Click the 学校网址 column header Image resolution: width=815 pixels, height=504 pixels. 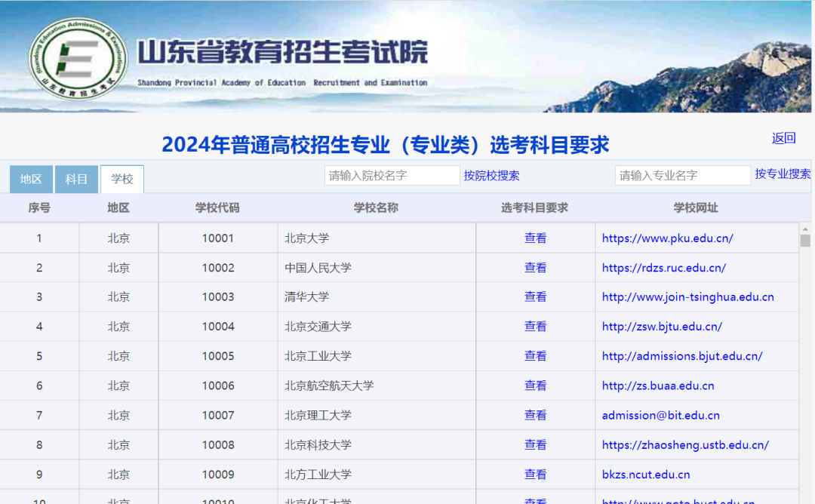(x=696, y=207)
